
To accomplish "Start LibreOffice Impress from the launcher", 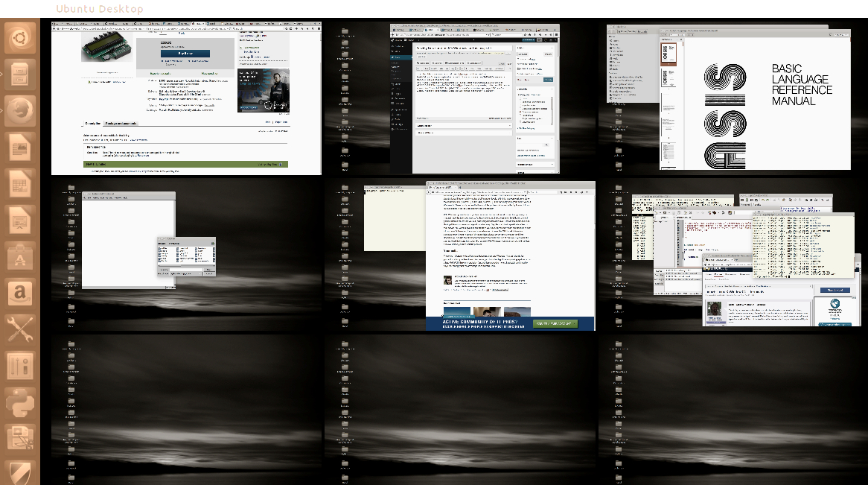I will tap(20, 221).
